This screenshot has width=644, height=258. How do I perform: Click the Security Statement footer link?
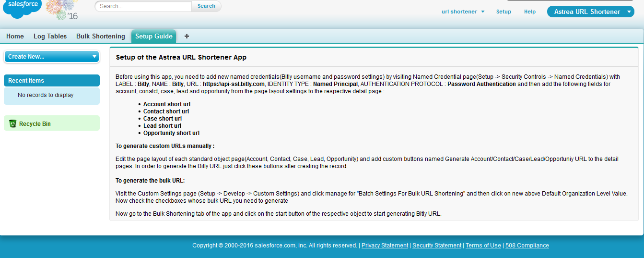pos(436,246)
